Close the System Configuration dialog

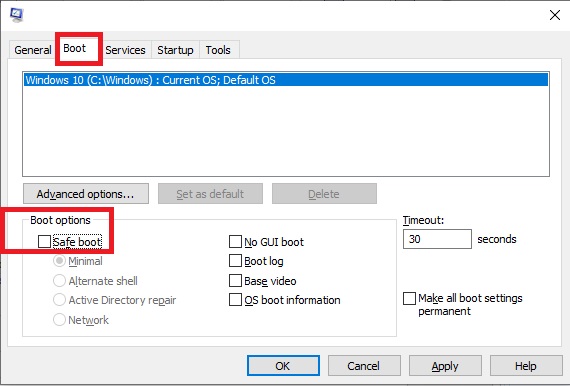[x=555, y=15]
